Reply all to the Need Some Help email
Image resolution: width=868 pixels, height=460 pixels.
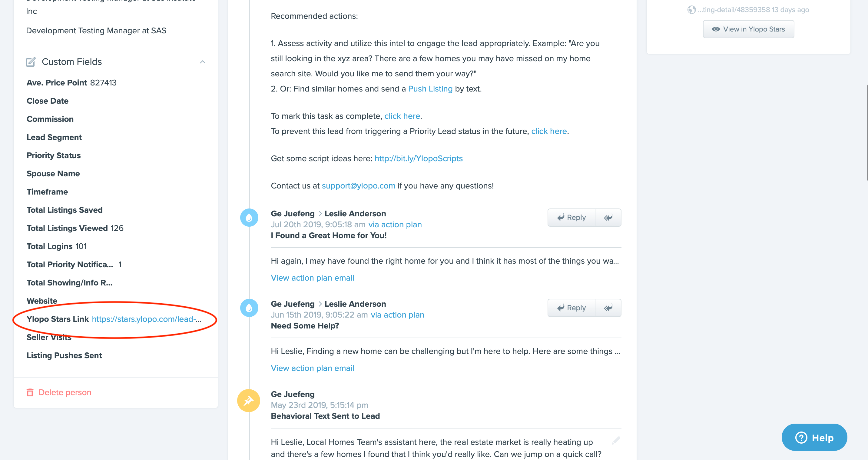(x=608, y=308)
